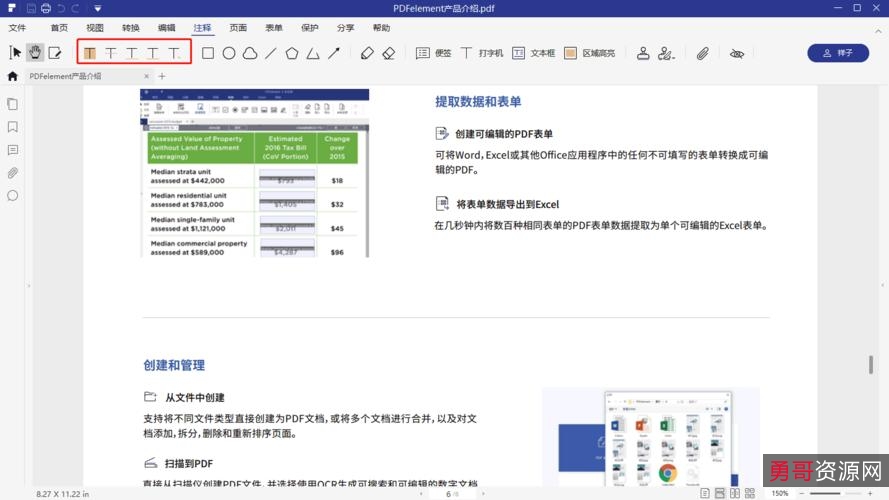Open the 帮助 tab
The width and height of the screenshot is (889, 500).
pyautogui.click(x=381, y=28)
